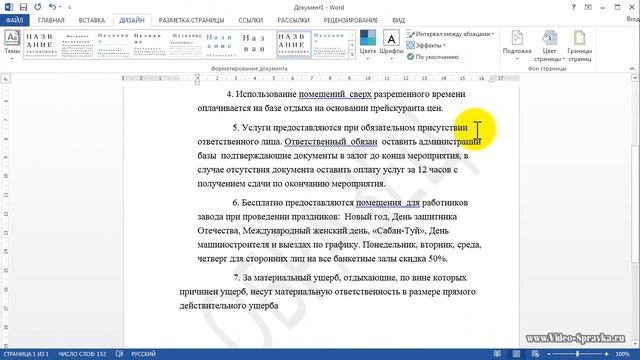Apply the second style set thumbnail
Viewport: 640px width, 360px height.
(x=77, y=44)
